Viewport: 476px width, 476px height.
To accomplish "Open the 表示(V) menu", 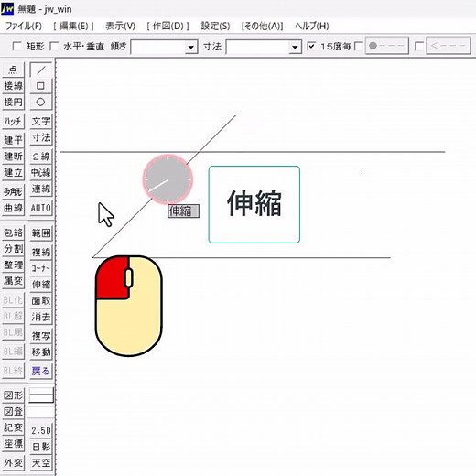I will pyautogui.click(x=120, y=26).
